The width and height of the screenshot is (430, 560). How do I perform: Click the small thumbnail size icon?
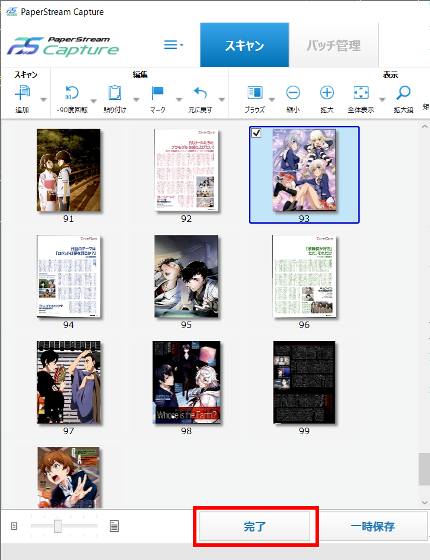(14, 526)
